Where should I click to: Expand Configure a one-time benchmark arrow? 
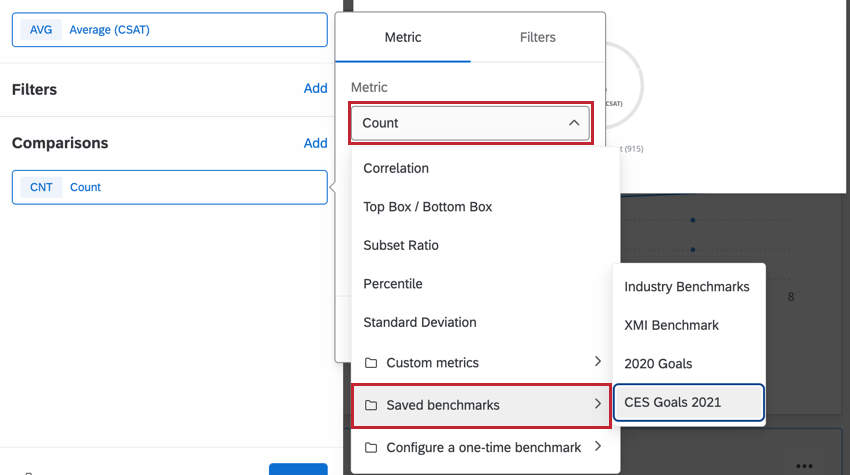coord(598,447)
